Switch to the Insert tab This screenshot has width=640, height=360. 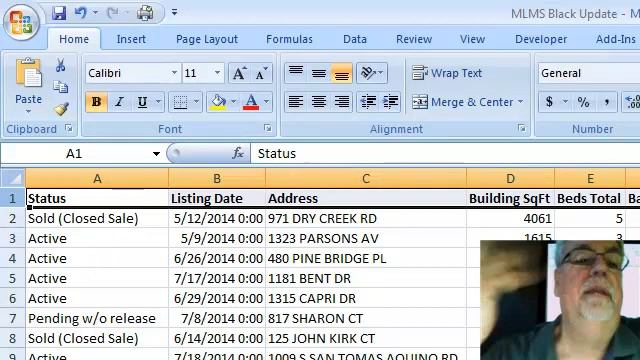coord(131,39)
